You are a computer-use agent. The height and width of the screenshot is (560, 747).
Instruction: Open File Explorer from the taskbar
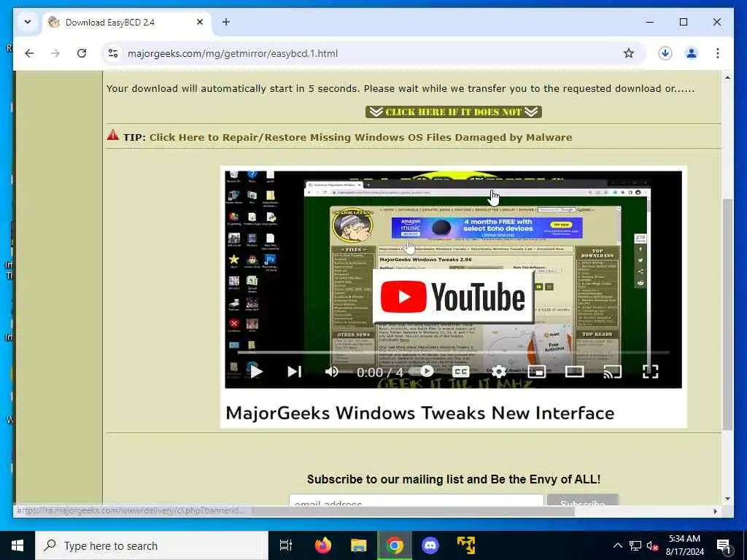click(x=359, y=545)
